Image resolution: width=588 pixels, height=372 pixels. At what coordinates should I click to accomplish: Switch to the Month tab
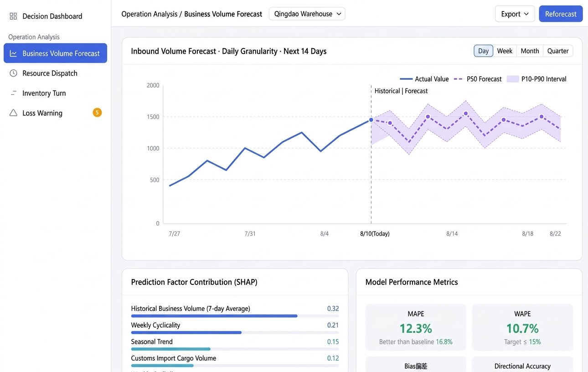pos(530,51)
